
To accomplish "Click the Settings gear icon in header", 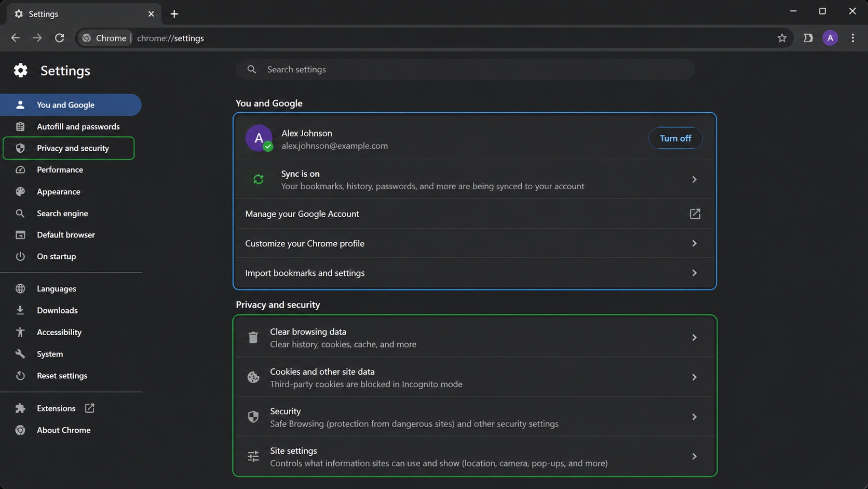I will pyautogui.click(x=21, y=70).
